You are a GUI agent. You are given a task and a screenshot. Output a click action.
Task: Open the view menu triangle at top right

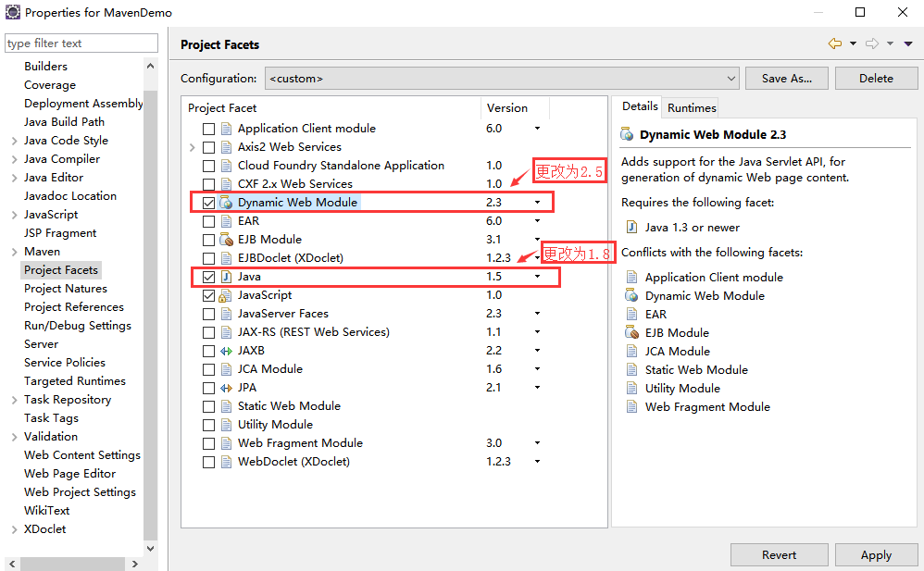click(908, 43)
